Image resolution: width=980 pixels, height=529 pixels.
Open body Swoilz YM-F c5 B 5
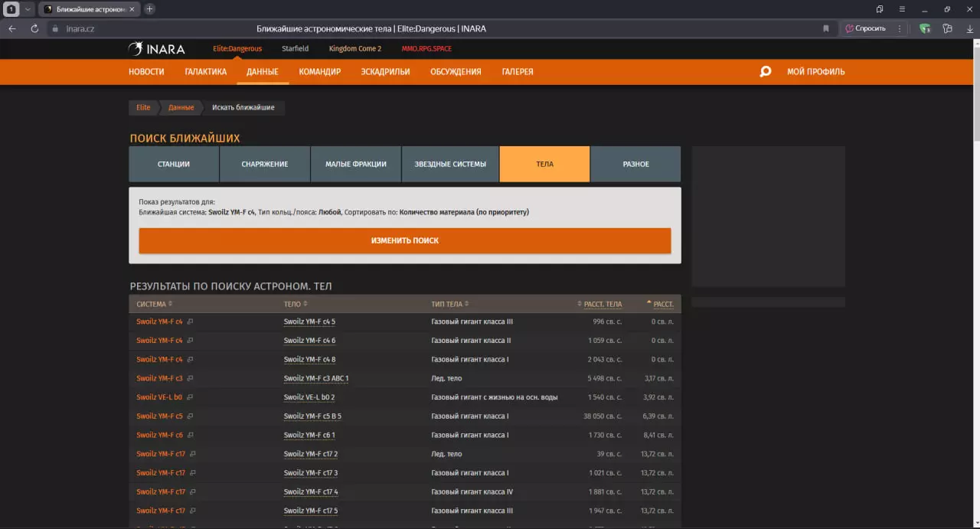click(312, 416)
